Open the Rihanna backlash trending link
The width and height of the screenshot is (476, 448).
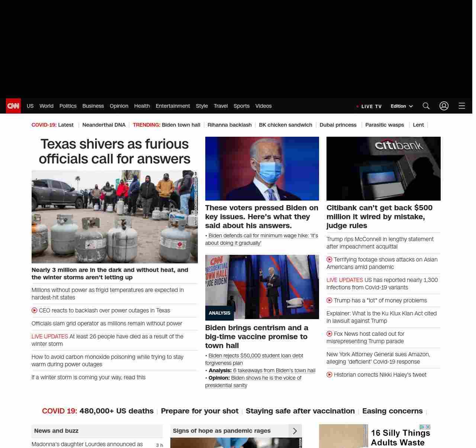(x=229, y=125)
